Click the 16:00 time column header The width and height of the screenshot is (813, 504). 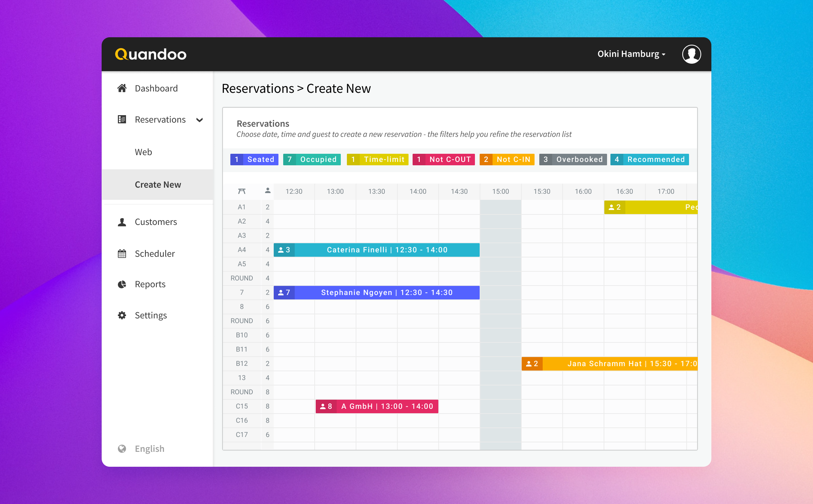583,191
